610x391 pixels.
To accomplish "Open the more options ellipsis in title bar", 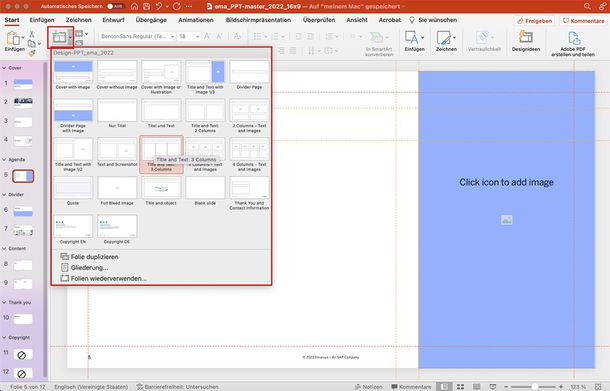I will point(189,6).
